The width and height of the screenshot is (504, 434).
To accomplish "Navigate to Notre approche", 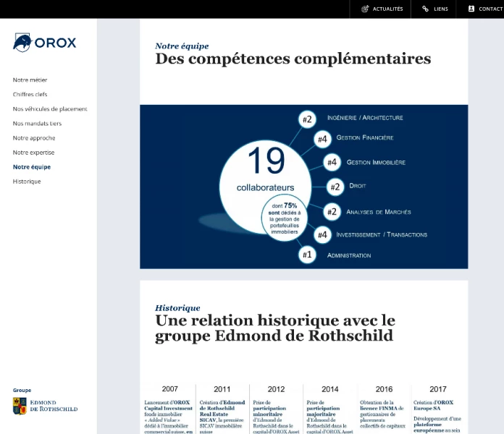I will [x=34, y=138].
